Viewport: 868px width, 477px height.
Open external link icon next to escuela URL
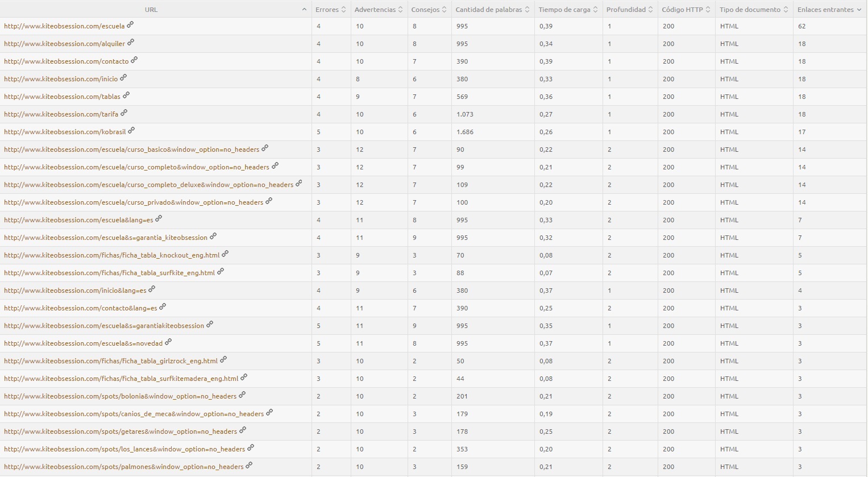[x=130, y=24]
